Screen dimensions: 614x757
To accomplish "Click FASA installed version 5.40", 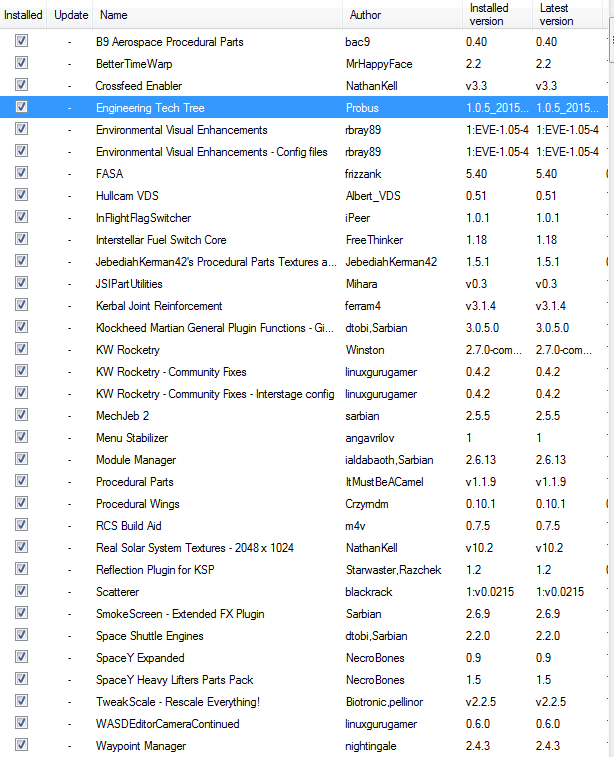I will [x=476, y=174].
